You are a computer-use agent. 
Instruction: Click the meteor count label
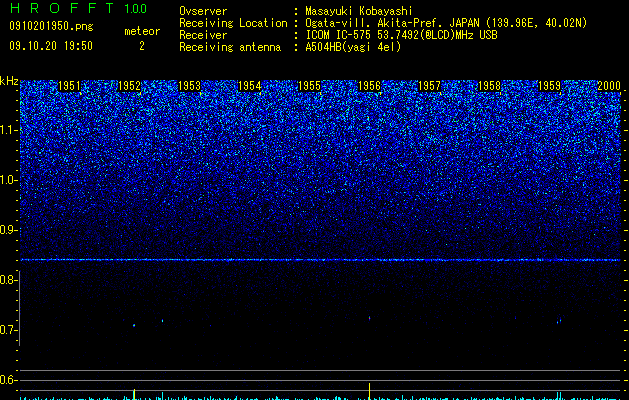click(142, 31)
